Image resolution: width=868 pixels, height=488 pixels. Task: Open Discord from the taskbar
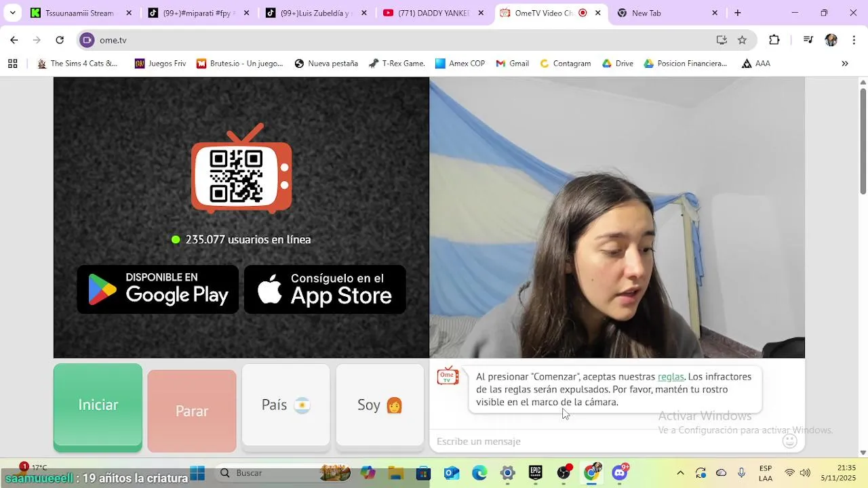pos(620,473)
